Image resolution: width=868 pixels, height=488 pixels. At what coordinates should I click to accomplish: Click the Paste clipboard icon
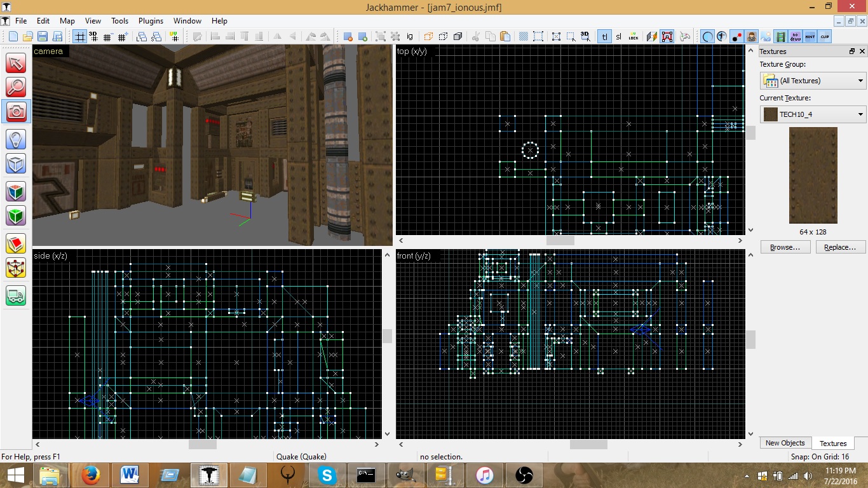point(505,36)
